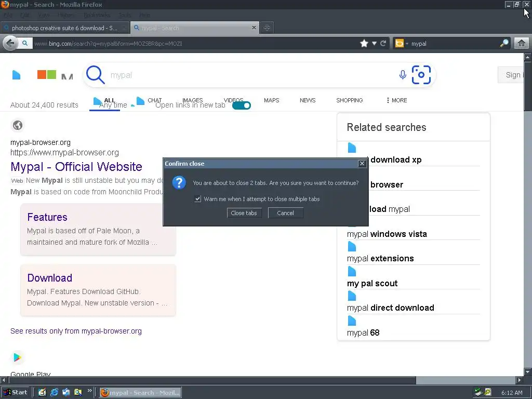Open a new tab with plus button
Viewport: 532px width, 399px height.
[x=267, y=28]
